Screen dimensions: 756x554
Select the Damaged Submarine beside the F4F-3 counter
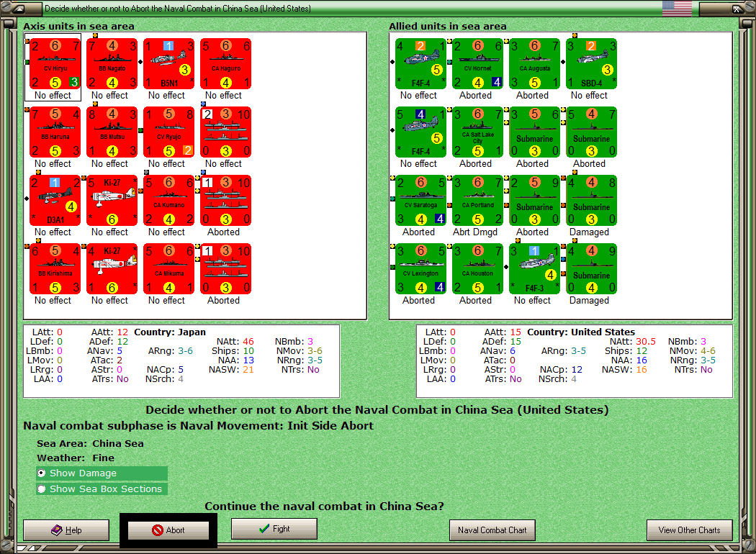592,269
